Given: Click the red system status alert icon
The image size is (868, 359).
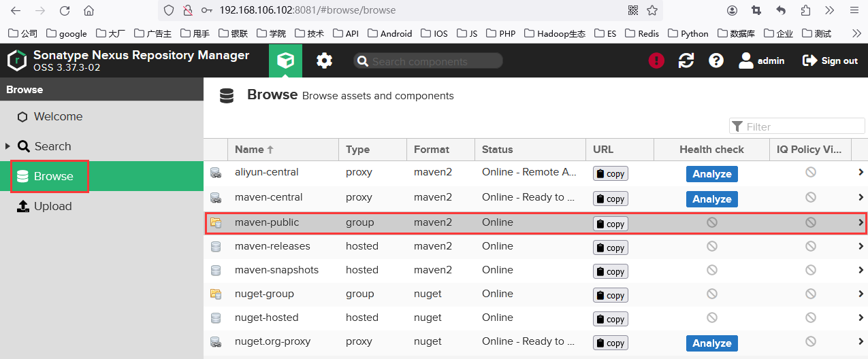Looking at the screenshot, I should pyautogui.click(x=656, y=61).
